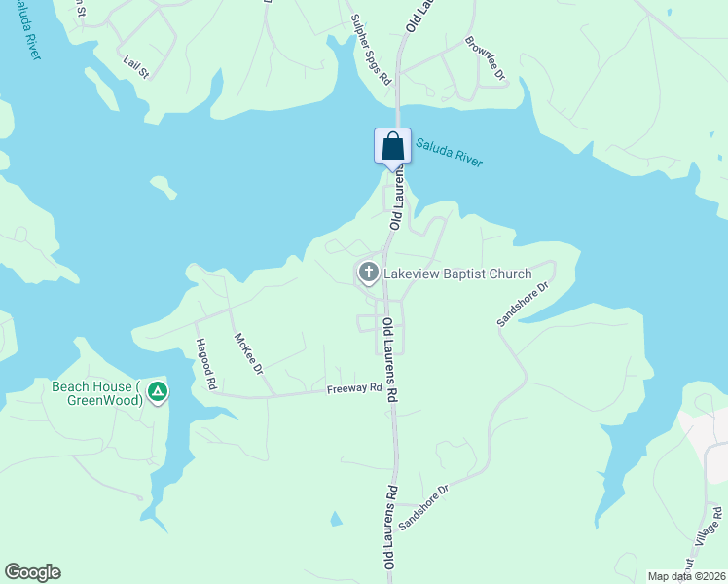This screenshot has height=584, width=728.
Task: Click Old Laurens Rd label below Freeway Rd
Action: 389,528
